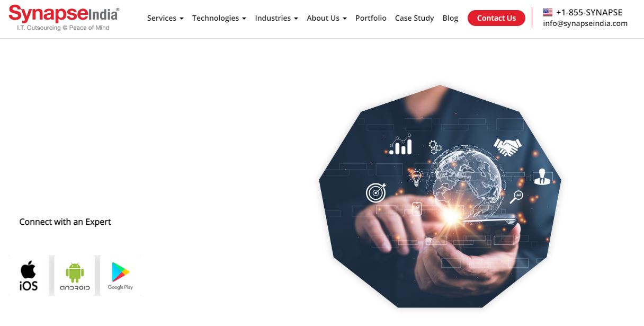644x326 pixels.
Task: Click the +1-855-SYNAPSE phone number
Action: click(x=589, y=12)
